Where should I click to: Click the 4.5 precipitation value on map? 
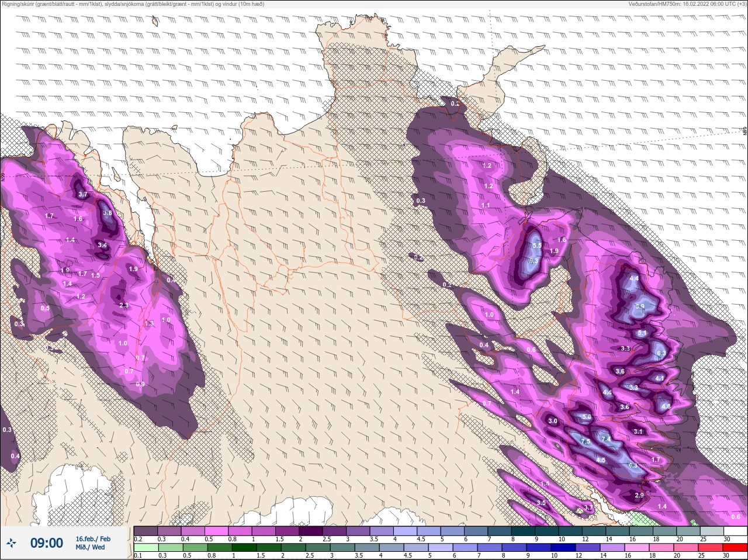tap(601, 460)
